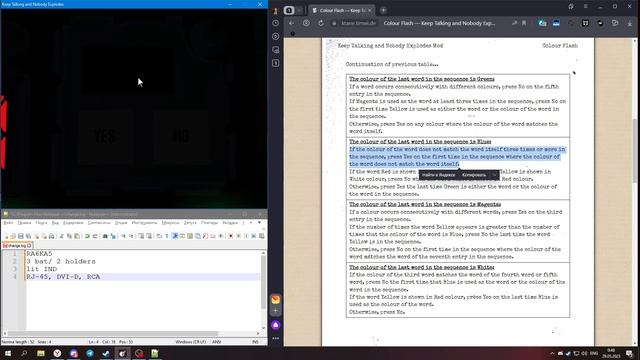Image resolution: width=640 pixels, height=360 pixels.
Task: Toggle Word wrap icon in Notepad++ toolbar
Action: click(x=159, y=236)
